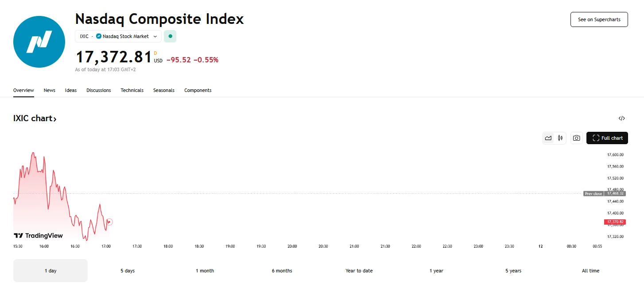Click the Nasdaq Stock Market exchange icon
Image resolution: width=644 pixels, height=291 pixels.
(x=98, y=36)
